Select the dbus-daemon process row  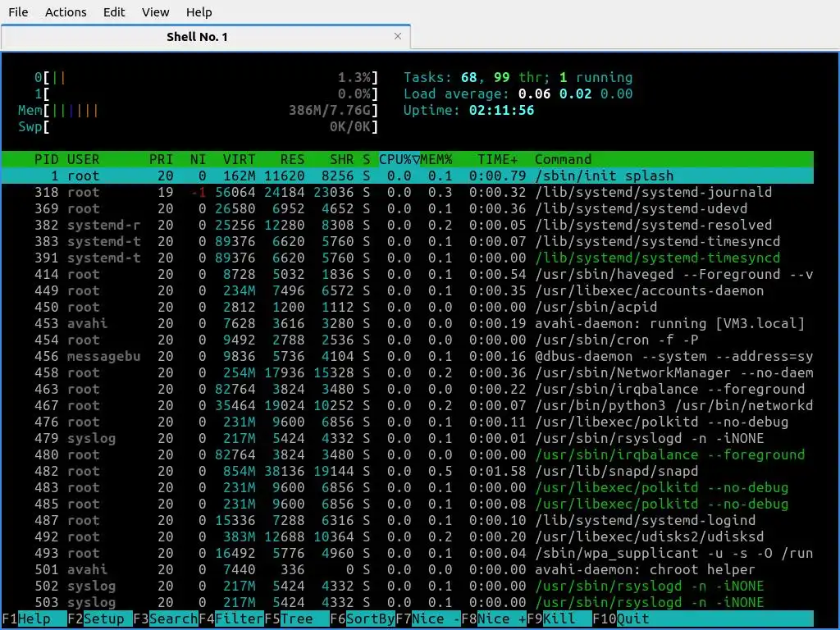[408, 356]
